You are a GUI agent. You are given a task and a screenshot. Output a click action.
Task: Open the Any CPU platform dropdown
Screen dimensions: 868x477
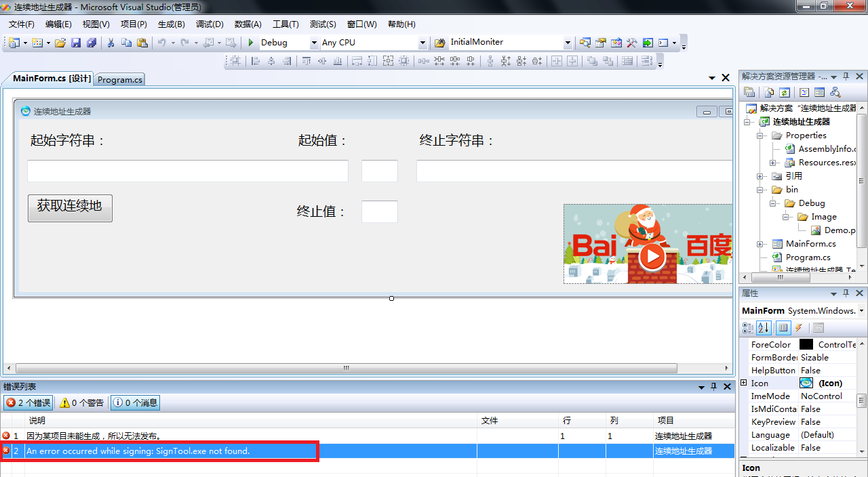[x=422, y=43]
